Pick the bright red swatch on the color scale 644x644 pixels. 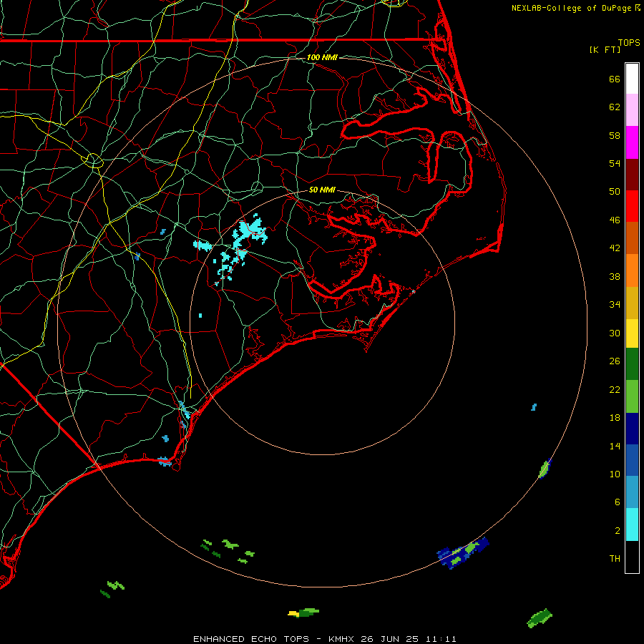click(632, 206)
